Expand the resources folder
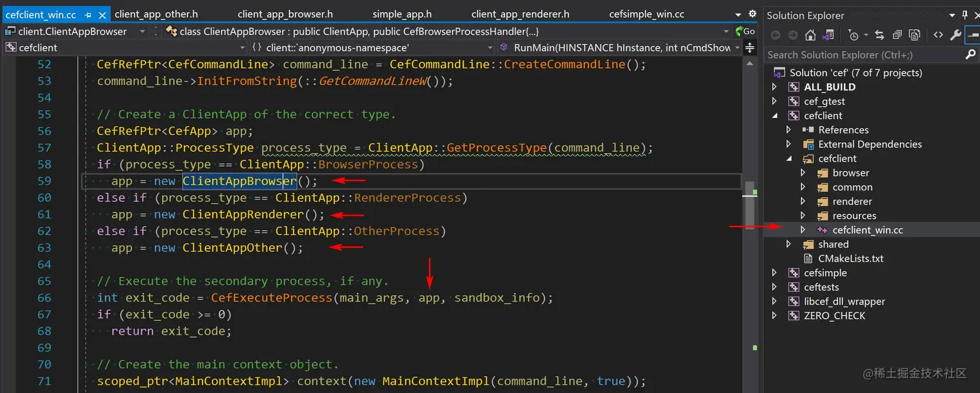 (803, 215)
